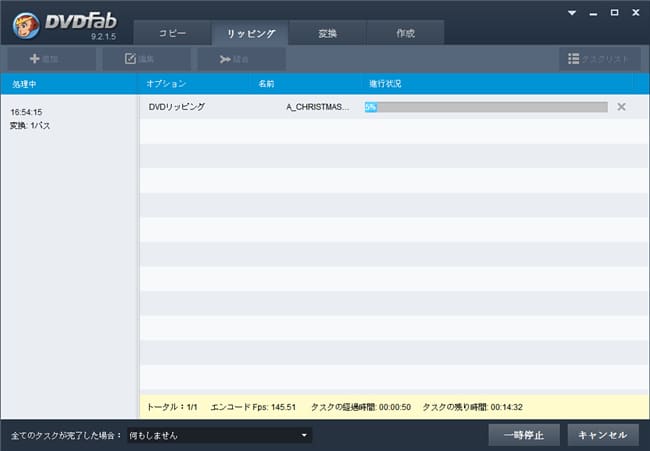This screenshot has width=650, height=451.
Task: Click the DVDFab logo icon
Action: click(24, 22)
